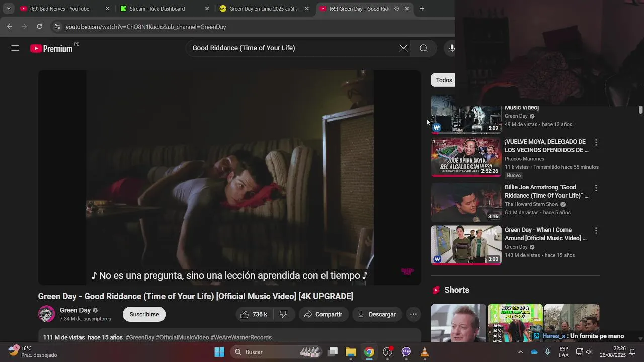Open the weather widget 16°C
This screenshot has width=644, height=362.
33,352
